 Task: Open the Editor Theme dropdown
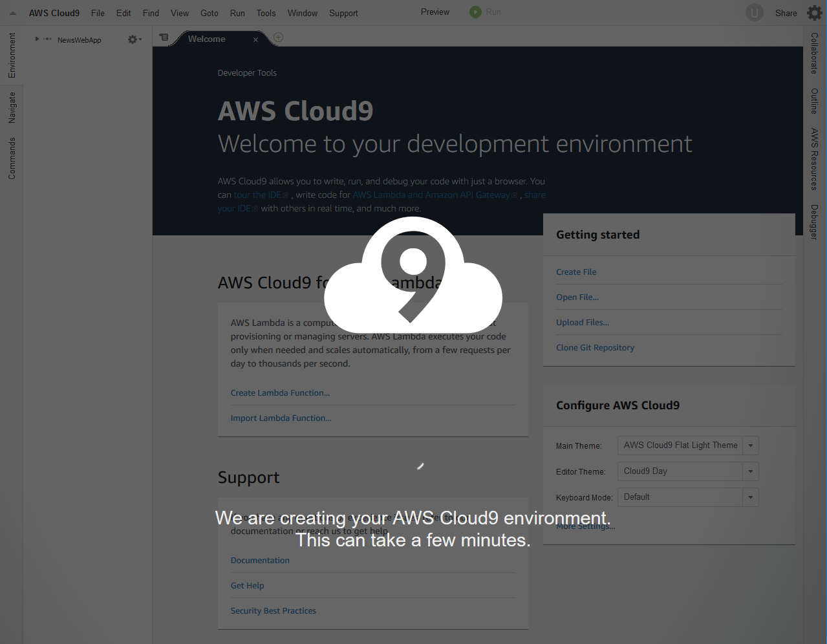(x=688, y=471)
